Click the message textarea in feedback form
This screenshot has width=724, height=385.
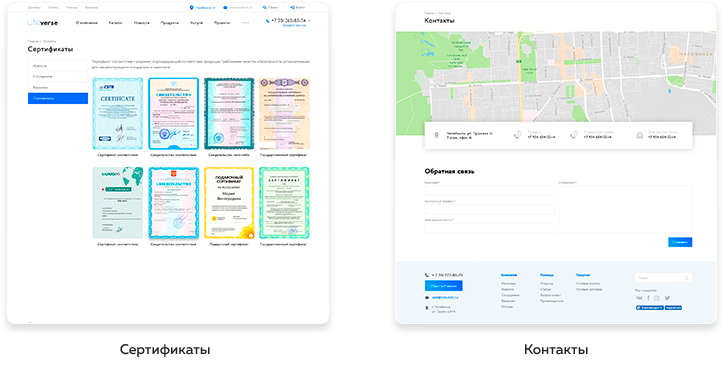tap(625, 209)
